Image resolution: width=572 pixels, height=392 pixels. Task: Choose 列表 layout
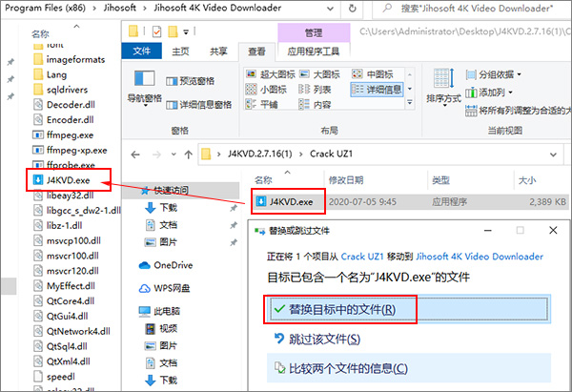[315, 90]
